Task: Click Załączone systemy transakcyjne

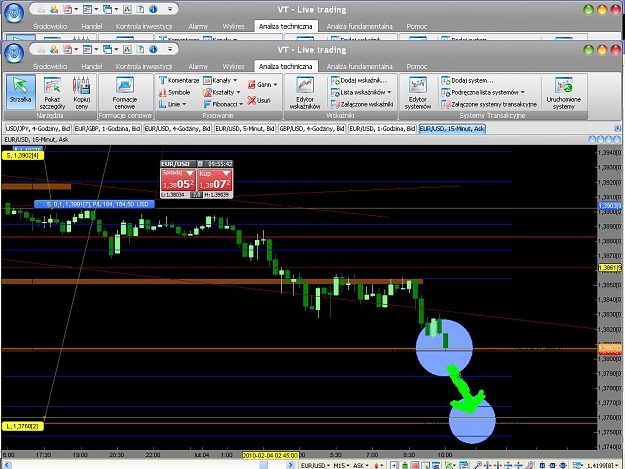Action: coord(489,104)
